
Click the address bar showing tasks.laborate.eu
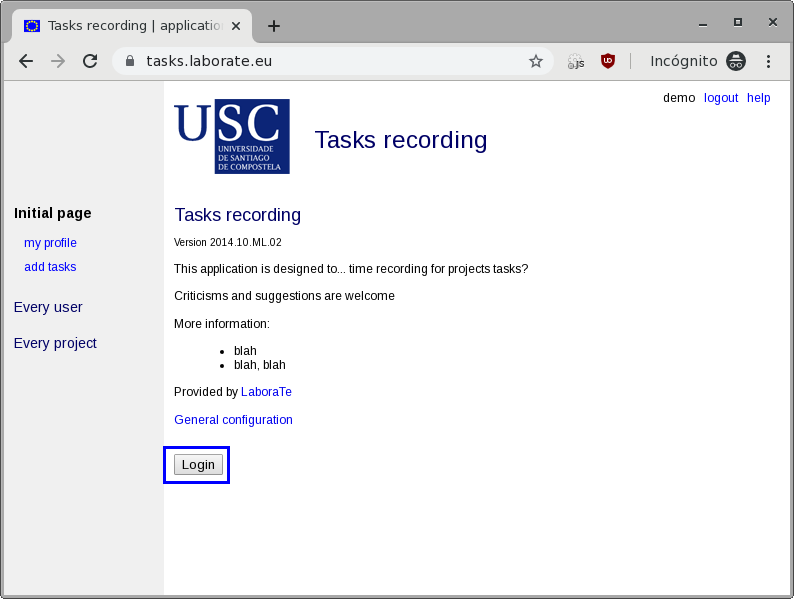(x=330, y=61)
